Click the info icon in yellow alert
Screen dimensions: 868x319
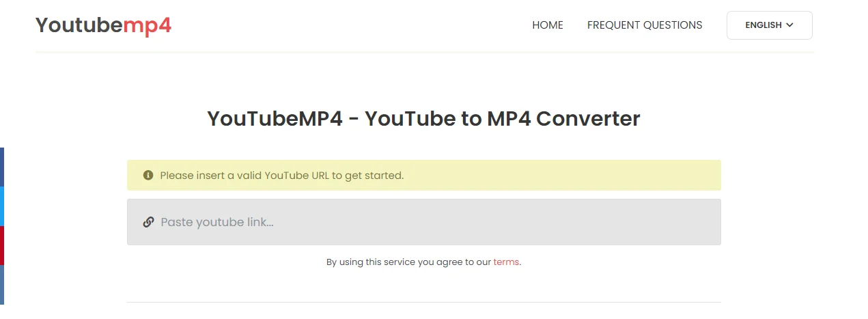pos(148,176)
